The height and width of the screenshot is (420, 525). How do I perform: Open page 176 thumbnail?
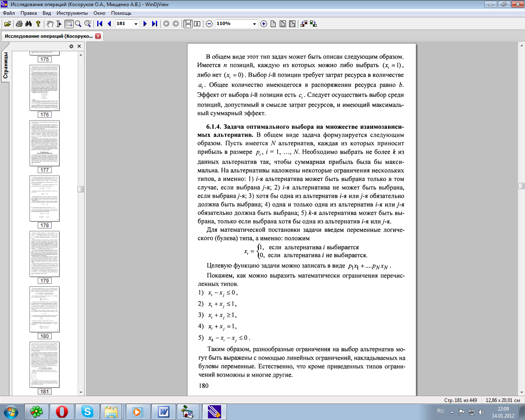[45, 88]
